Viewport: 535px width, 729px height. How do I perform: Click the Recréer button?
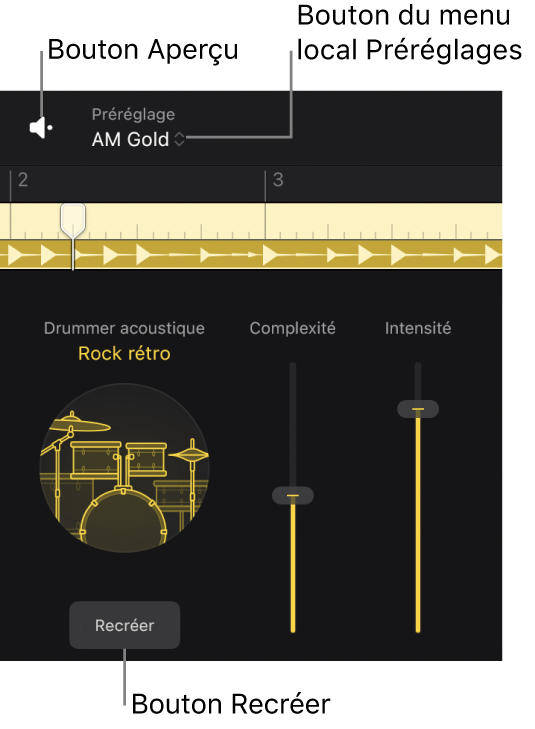(125, 625)
